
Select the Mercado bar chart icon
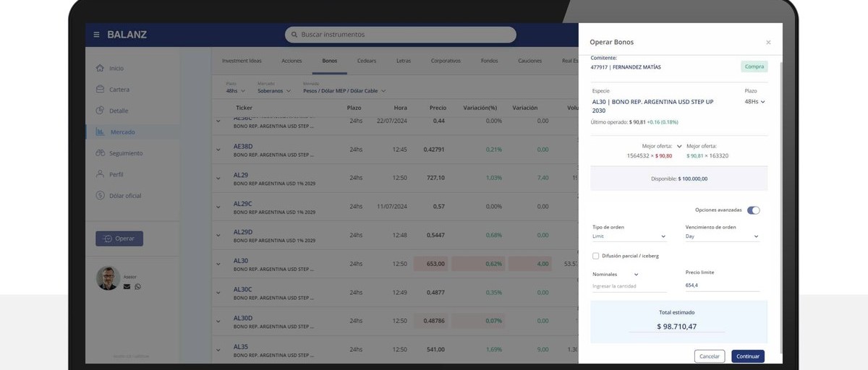pos(100,132)
